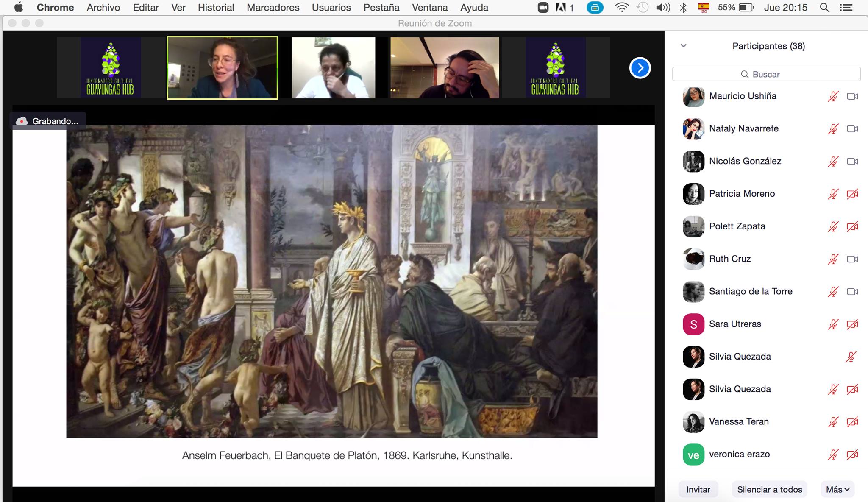Open the Ver menu

click(178, 8)
